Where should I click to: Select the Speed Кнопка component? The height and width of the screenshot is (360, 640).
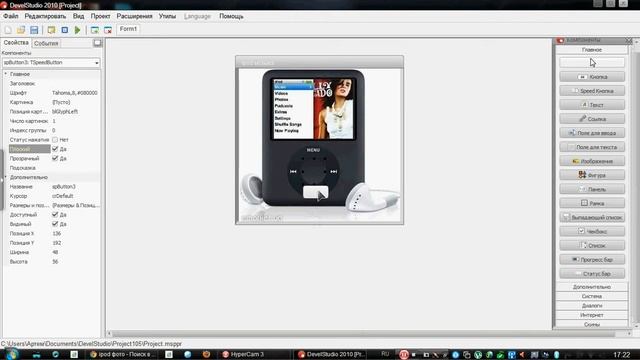pyautogui.click(x=592, y=91)
